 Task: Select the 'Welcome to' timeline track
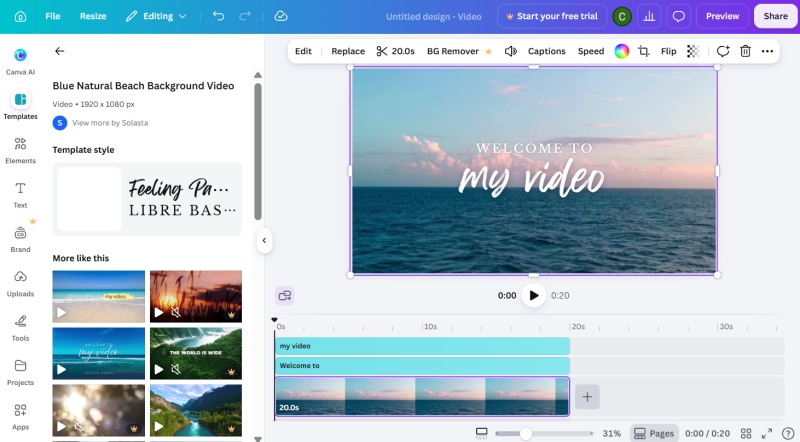coord(422,366)
